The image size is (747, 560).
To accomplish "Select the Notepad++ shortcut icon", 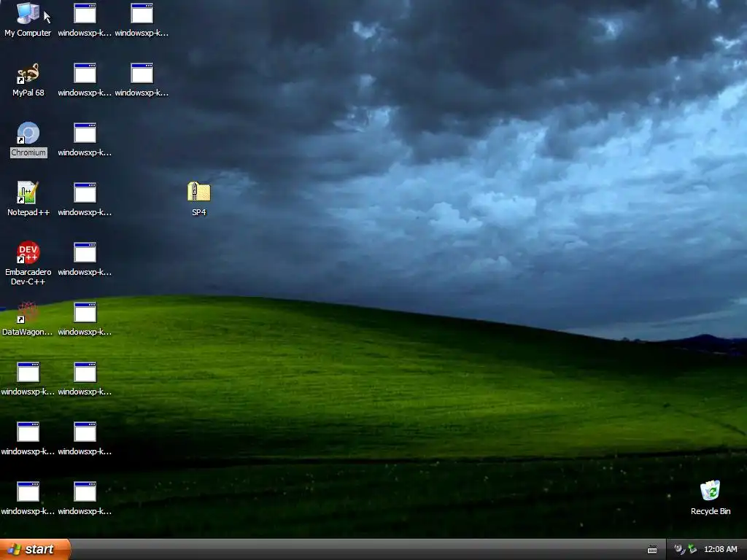I will 28,199.
